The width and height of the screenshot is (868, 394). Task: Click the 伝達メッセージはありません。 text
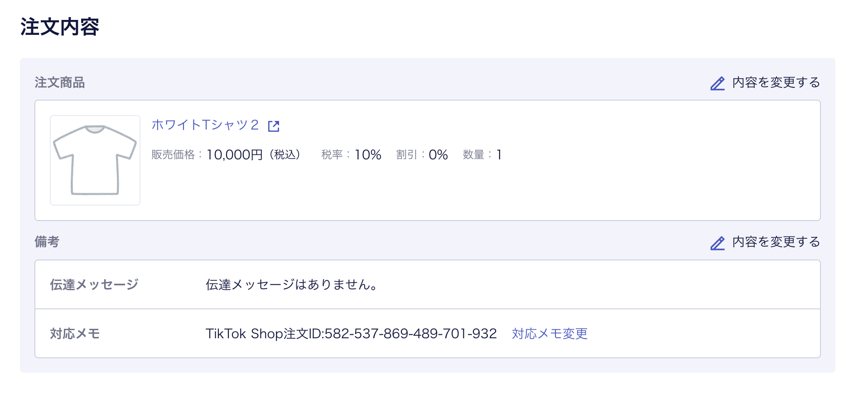coord(292,284)
